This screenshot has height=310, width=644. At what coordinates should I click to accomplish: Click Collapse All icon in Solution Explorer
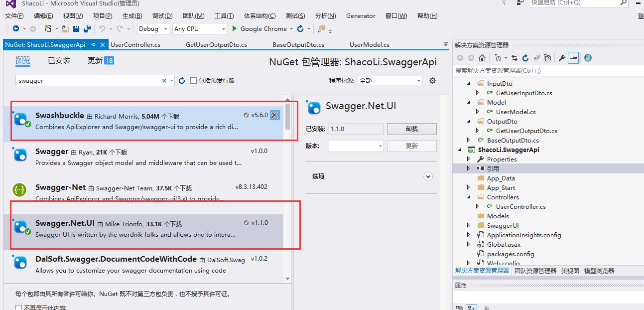536,58
